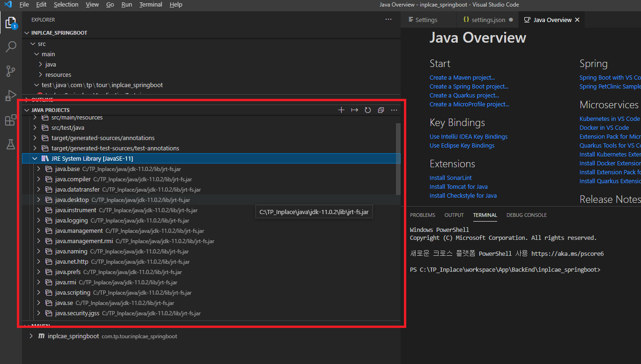
Task: Click the java.base package icon
Action: [x=49, y=169]
